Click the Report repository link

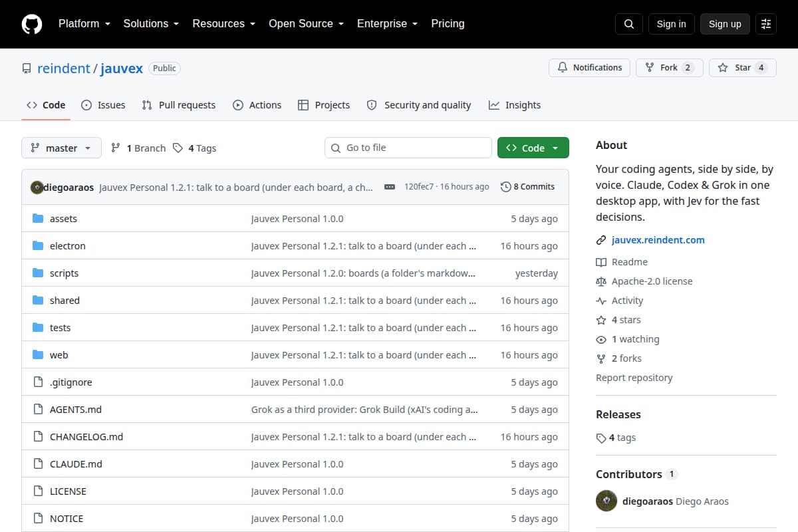[x=634, y=378]
